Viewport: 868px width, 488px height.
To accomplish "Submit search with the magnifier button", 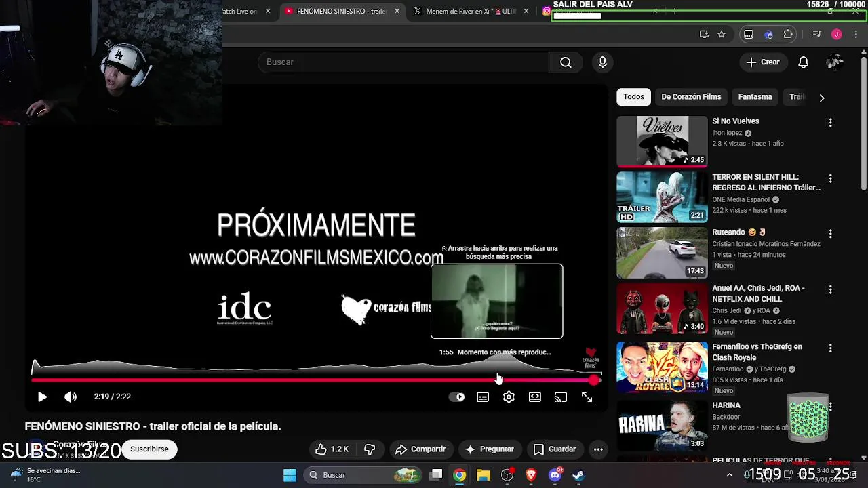I will [x=566, y=62].
